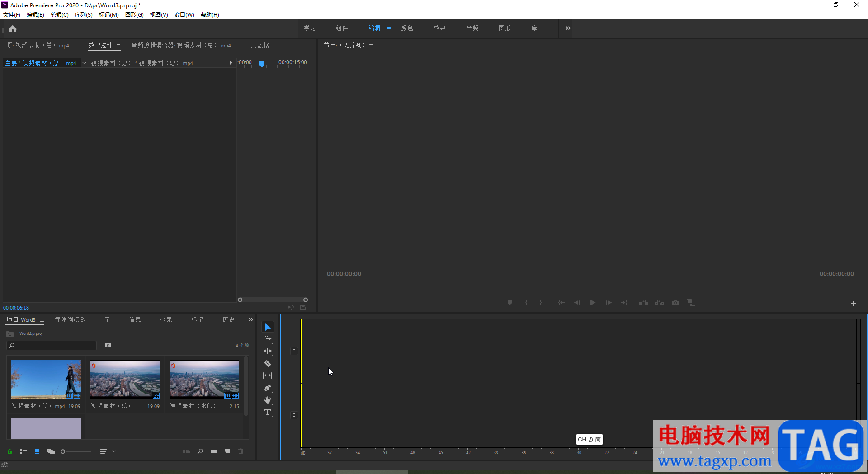Export frame with camera icon
The height and width of the screenshot is (474, 868).
tap(675, 303)
